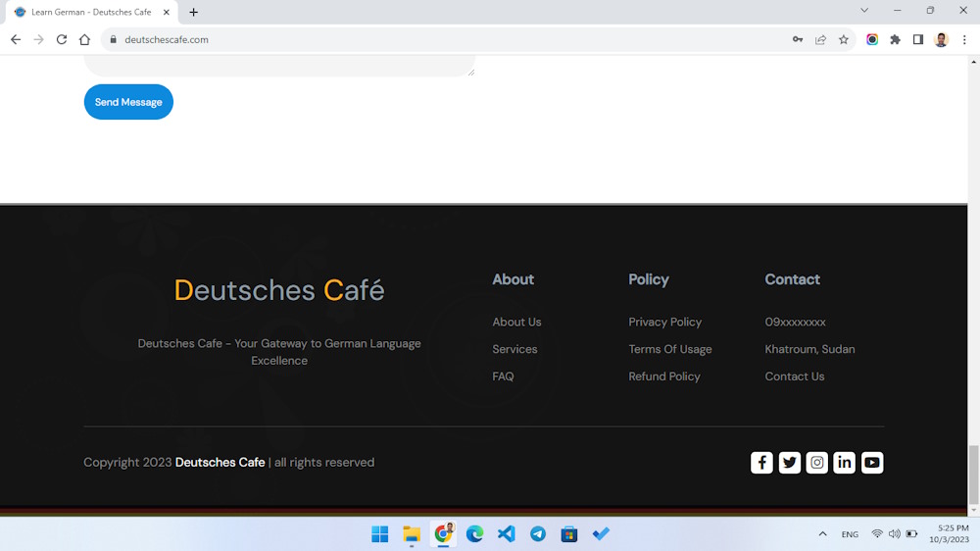This screenshot has height=551, width=980.
Task: Share this page using the share icon
Action: click(820, 39)
